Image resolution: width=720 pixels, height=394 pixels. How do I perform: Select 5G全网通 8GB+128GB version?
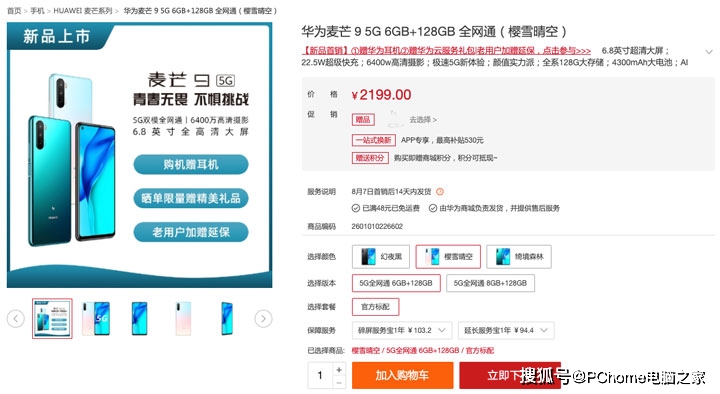490,283
